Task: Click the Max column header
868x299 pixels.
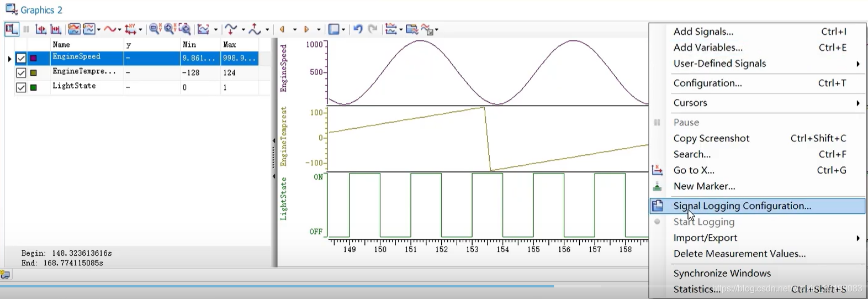Action: (x=239, y=44)
